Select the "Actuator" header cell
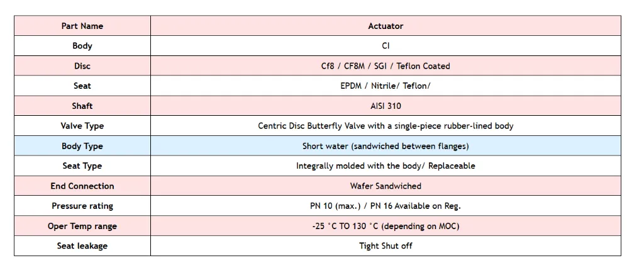This screenshot has height=270, width=644. click(x=386, y=26)
